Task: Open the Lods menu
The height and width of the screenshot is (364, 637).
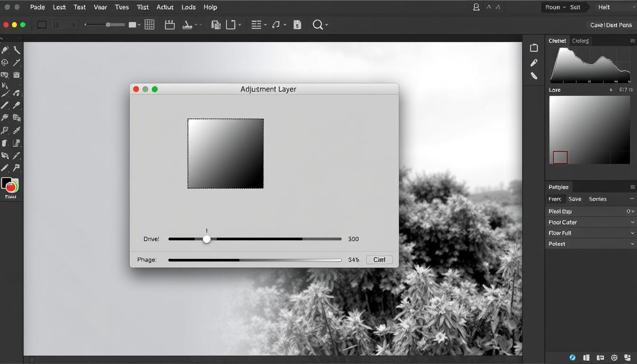Action: [189, 7]
